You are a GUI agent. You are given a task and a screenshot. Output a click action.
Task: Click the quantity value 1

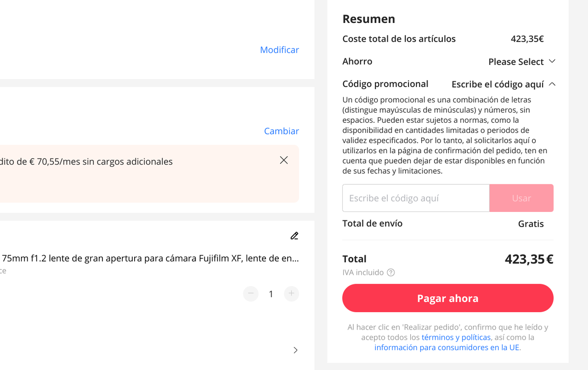pyautogui.click(x=271, y=294)
